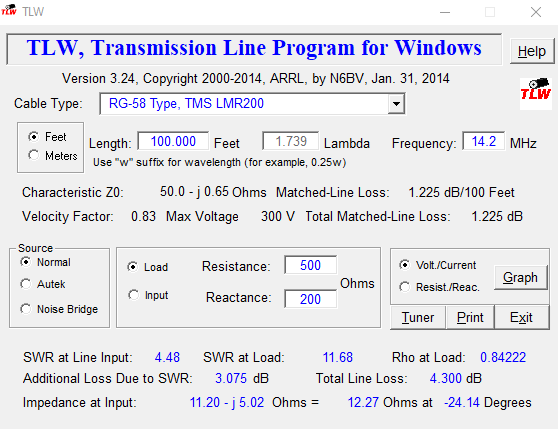
Task: Open the Help button
Action: click(x=532, y=51)
